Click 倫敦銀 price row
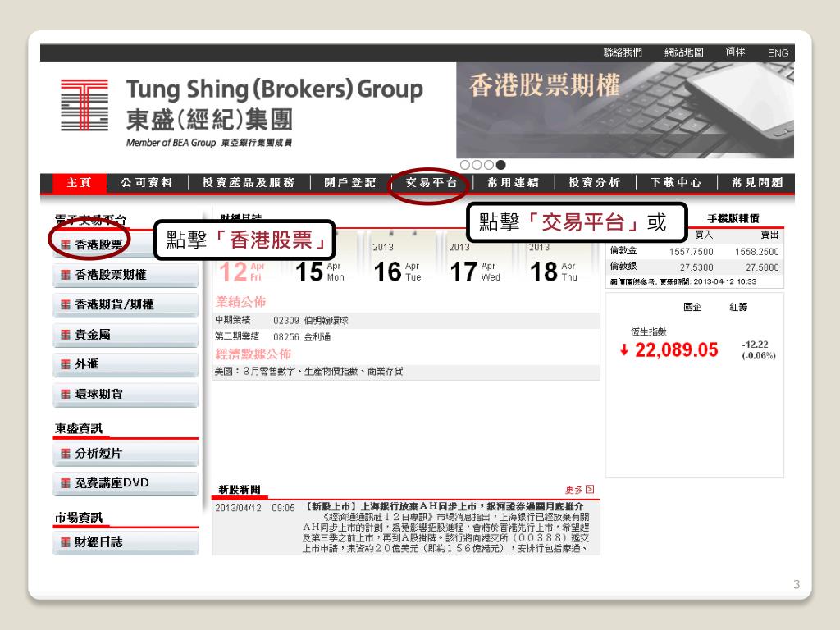840x630 pixels. [x=694, y=267]
